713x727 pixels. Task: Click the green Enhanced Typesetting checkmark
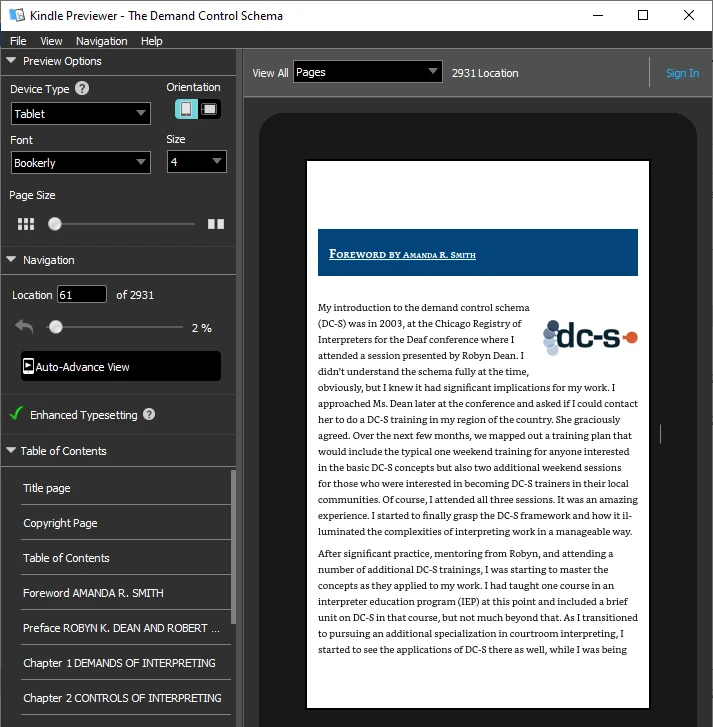[x=16, y=413]
